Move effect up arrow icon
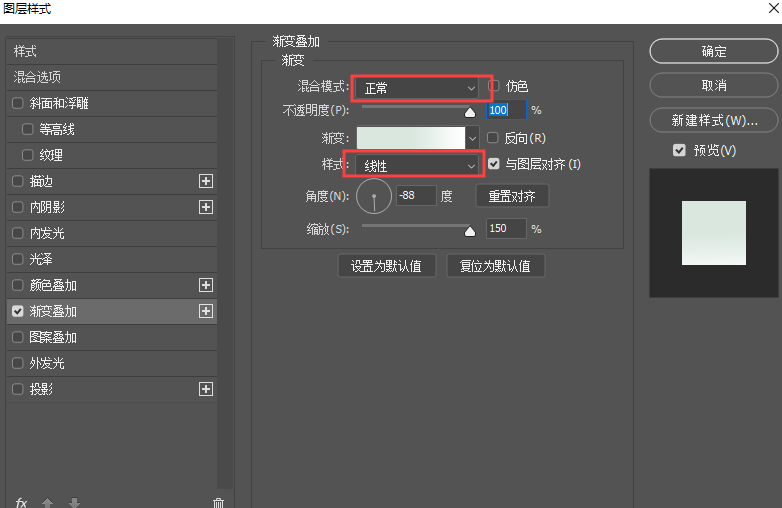The width and height of the screenshot is (782, 508). [x=47, y=503]
